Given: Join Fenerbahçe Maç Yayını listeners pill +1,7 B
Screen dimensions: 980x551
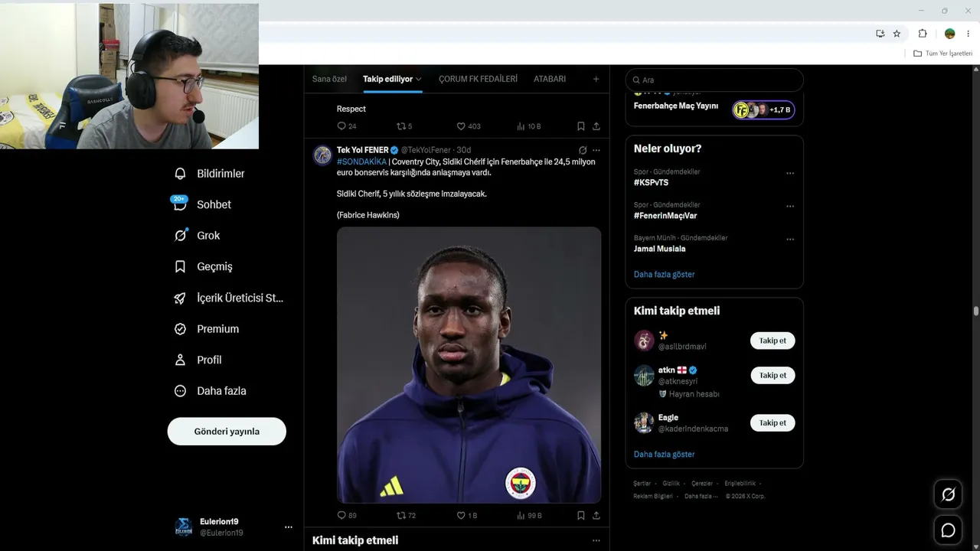Looking at the screenshot, I should [763, 109].
